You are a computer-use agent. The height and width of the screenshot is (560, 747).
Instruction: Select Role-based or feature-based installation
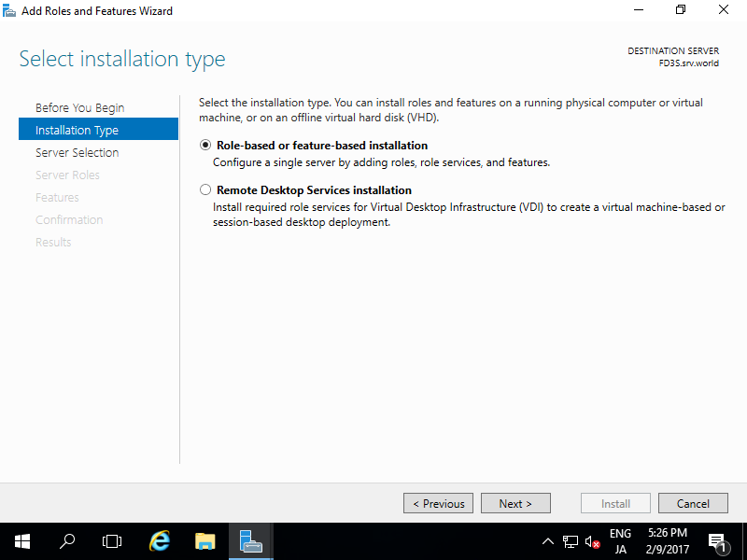click(204, 145)
